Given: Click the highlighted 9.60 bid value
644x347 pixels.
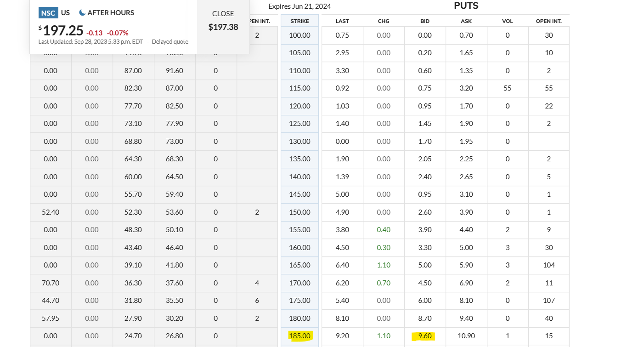Looking at the screenshot, I should pos(425,336).
